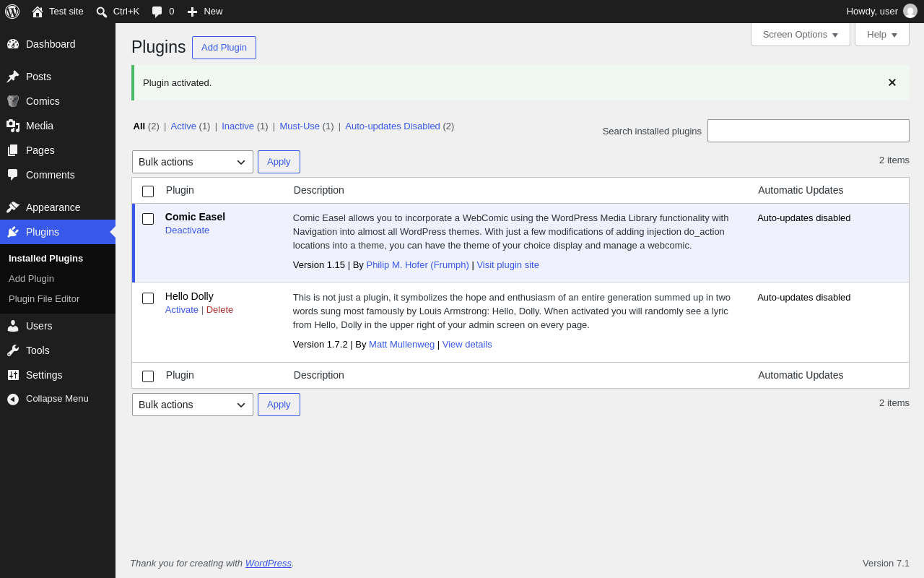This screenshot has height=578, width=924.
Task: Click the user avatar icon
Action: click(910, 11)
